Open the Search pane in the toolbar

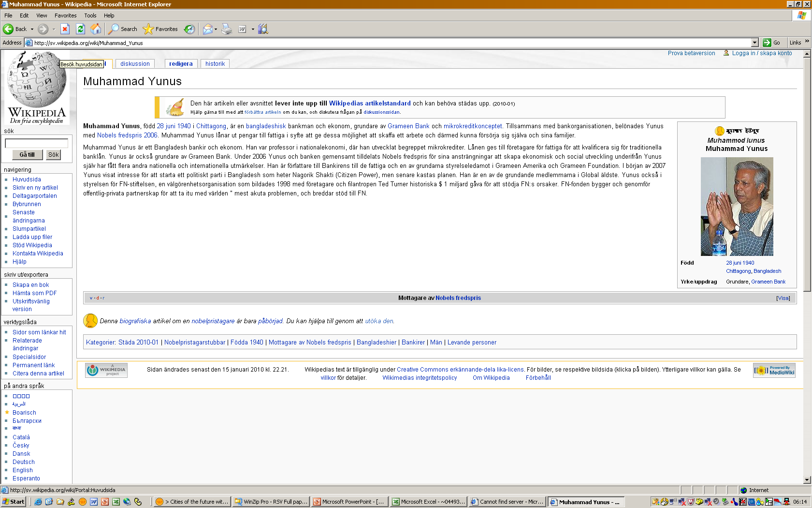pos(123,29)
